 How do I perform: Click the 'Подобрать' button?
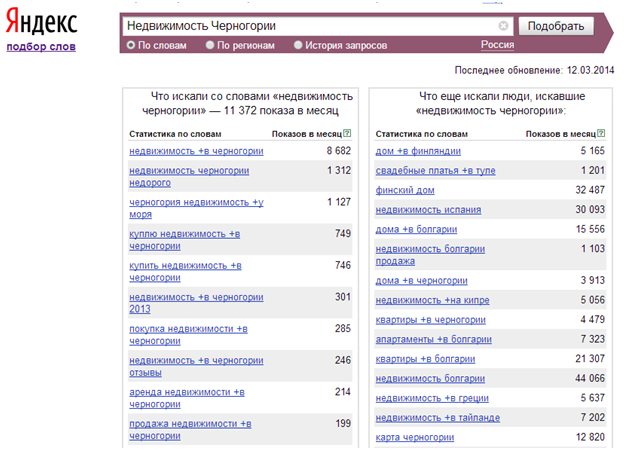tap(556, 26)
